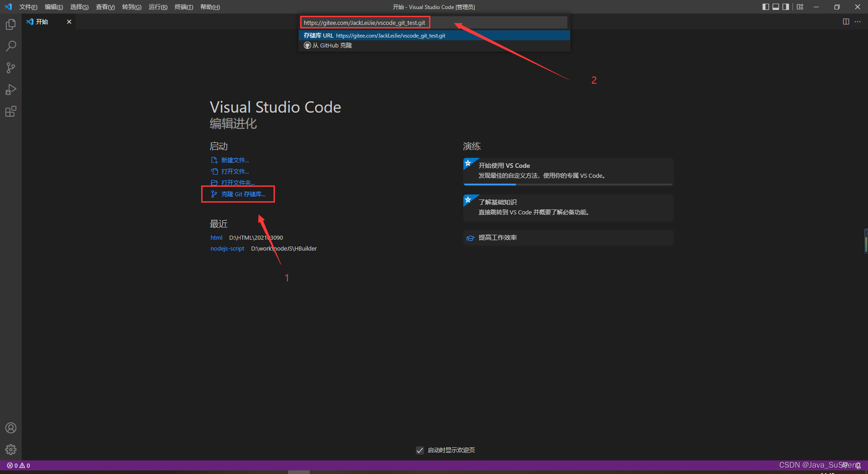The height and width of the screenshot is (474, 868).
Task: Open the Accounts menu icon
Action: tap(11, 428)
